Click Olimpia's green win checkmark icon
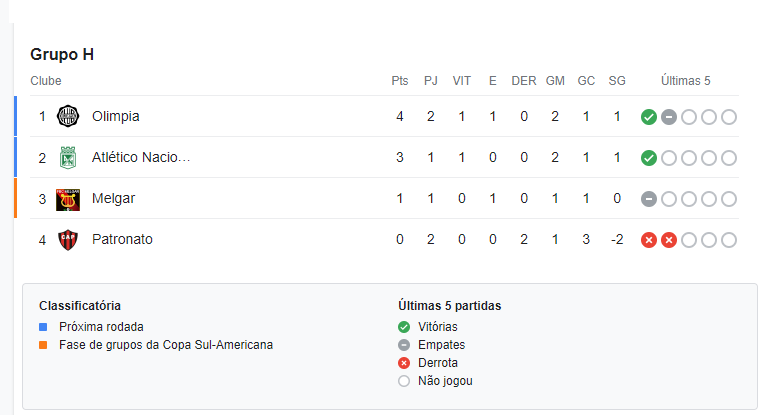 click(x=649, y=117)
